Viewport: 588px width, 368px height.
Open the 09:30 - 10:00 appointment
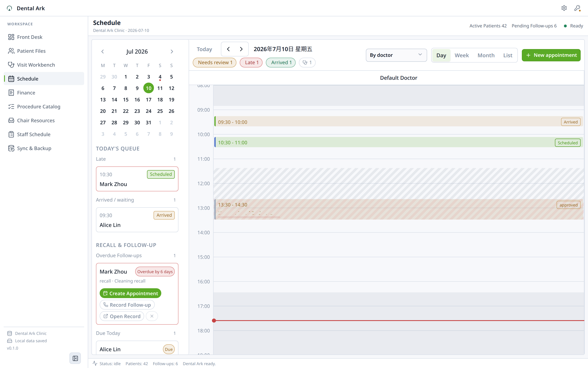(x=399, y=121)
